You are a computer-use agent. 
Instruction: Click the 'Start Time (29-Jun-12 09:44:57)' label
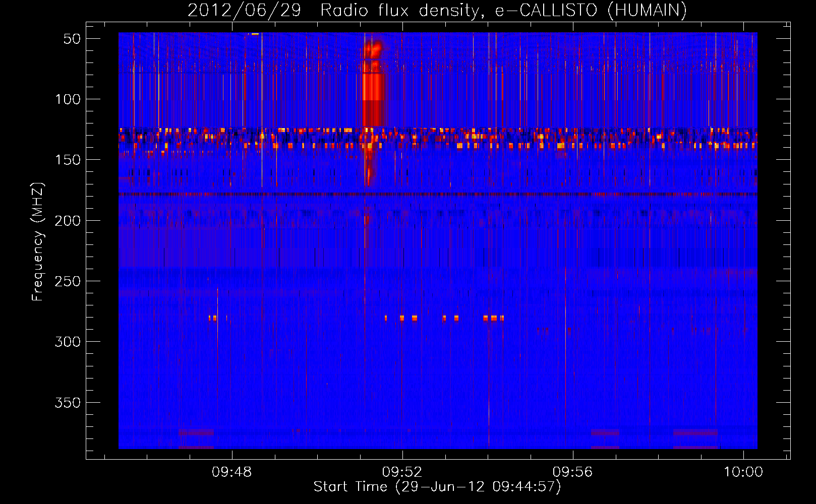click(437, 487)
